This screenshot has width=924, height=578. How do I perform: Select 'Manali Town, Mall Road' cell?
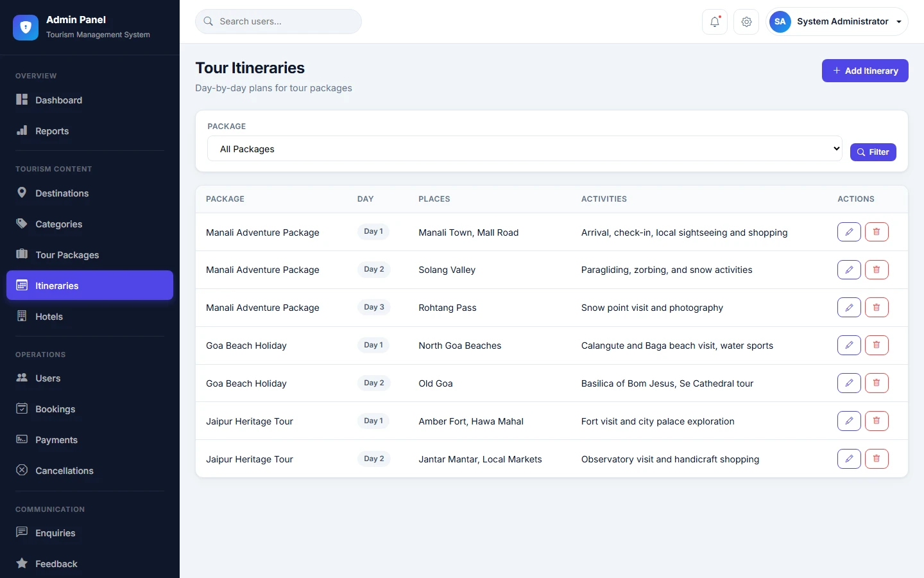click(x=468, y=232)
